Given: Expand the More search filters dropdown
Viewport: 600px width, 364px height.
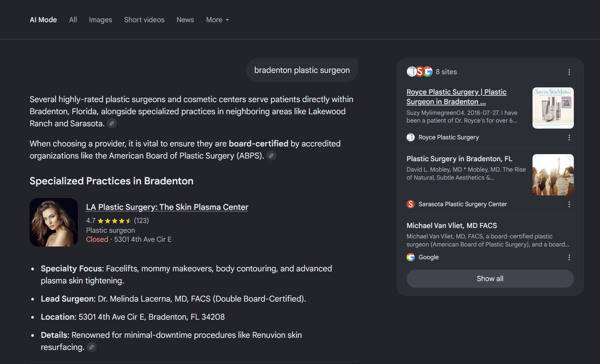Looking at the screenshot, I should click(x=218, y=20).
